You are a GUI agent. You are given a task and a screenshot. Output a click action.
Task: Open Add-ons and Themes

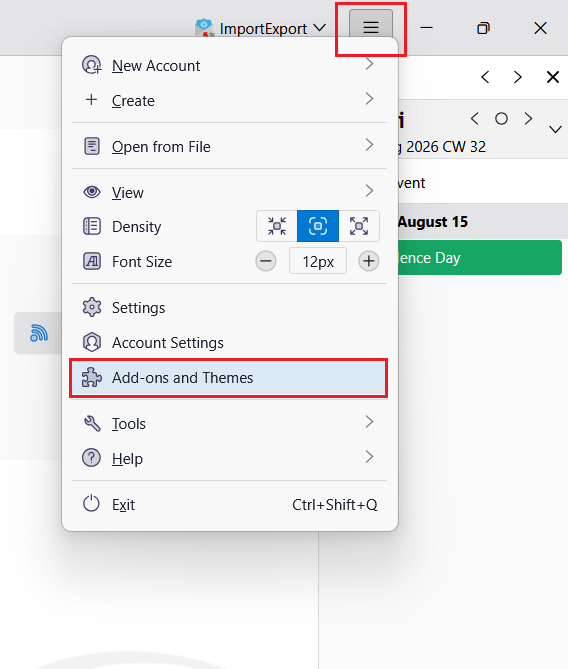click(230, 378)
